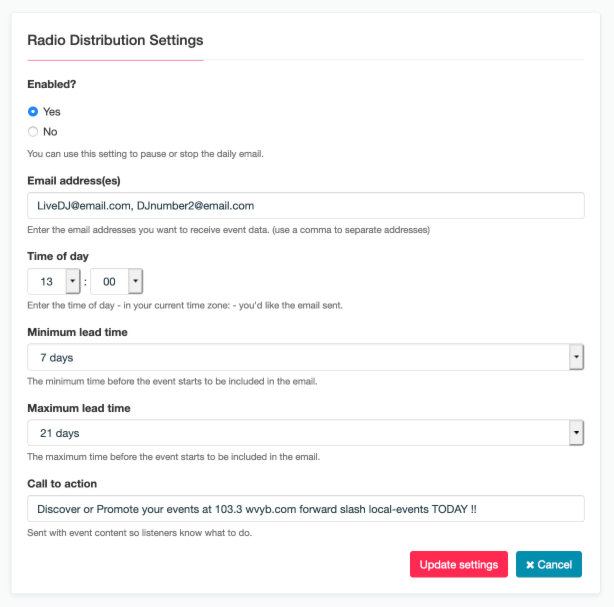Select the No radio button to disable
The height and width of the screenshot is (607, 614).
tap(33, 132)
